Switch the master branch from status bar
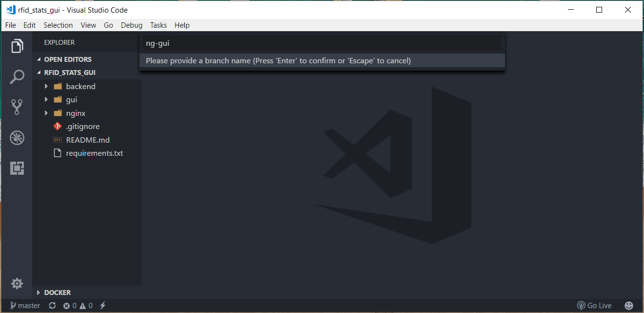644x313 pixels. [x=24, y=305]
